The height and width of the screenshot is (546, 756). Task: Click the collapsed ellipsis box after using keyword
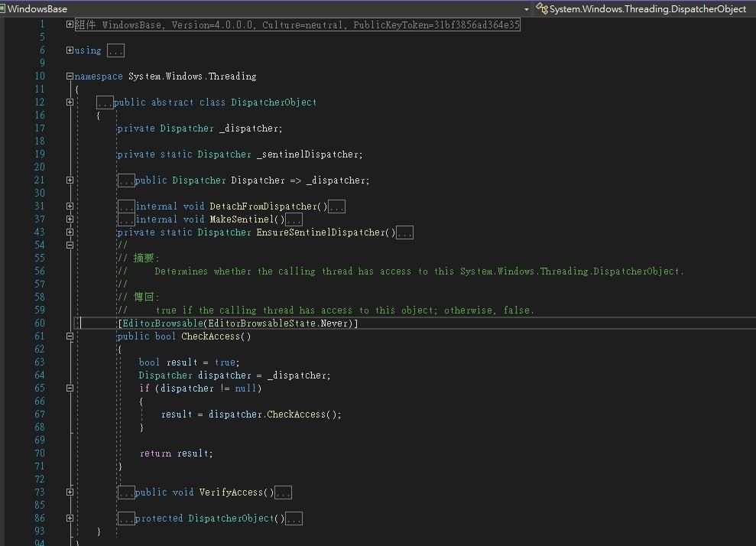[115, 50]
